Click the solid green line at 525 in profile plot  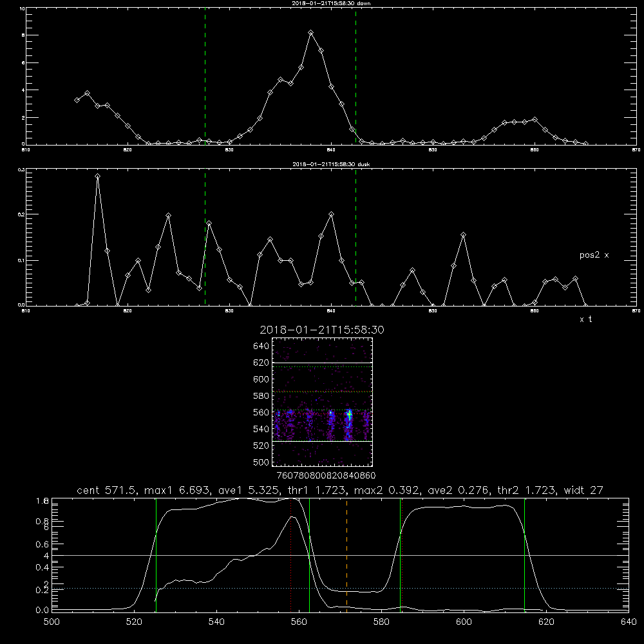click(x=156, y=555)
